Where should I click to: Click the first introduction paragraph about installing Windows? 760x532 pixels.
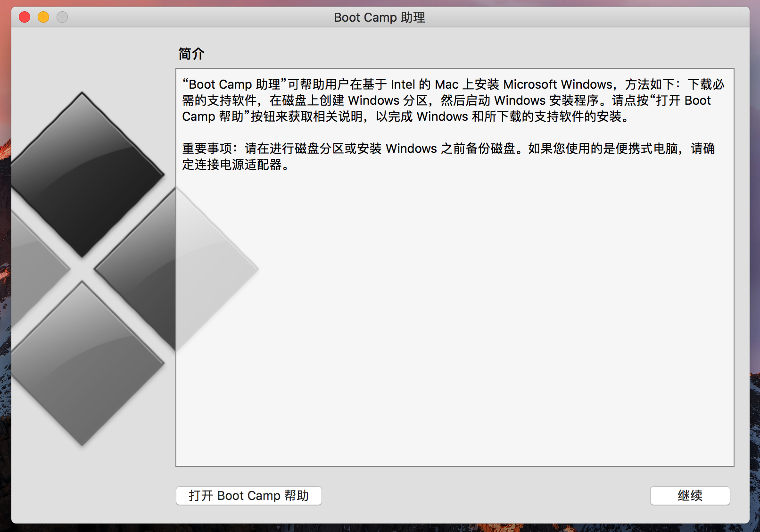pyautogui.click(x=453, y=100)
